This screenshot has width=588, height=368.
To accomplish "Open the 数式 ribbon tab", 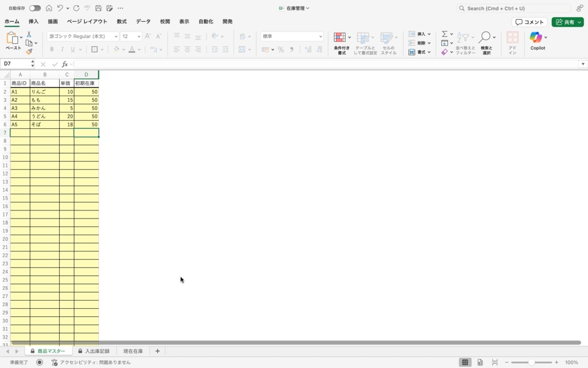I will pyautogui.click(x=122, y=21).
